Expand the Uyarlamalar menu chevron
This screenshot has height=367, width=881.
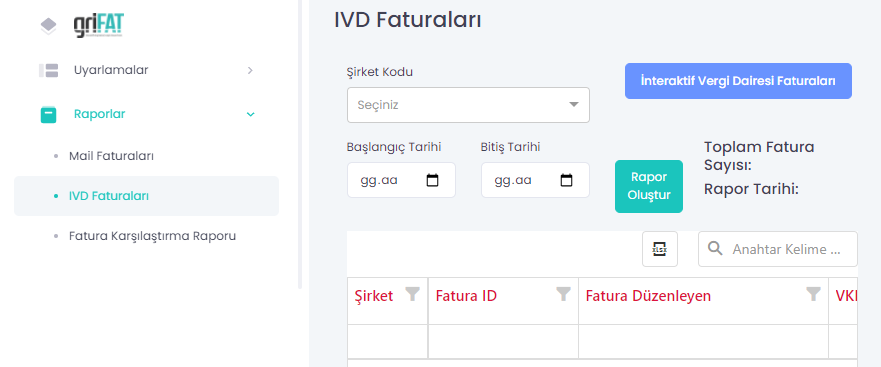[x=251, y=70]
